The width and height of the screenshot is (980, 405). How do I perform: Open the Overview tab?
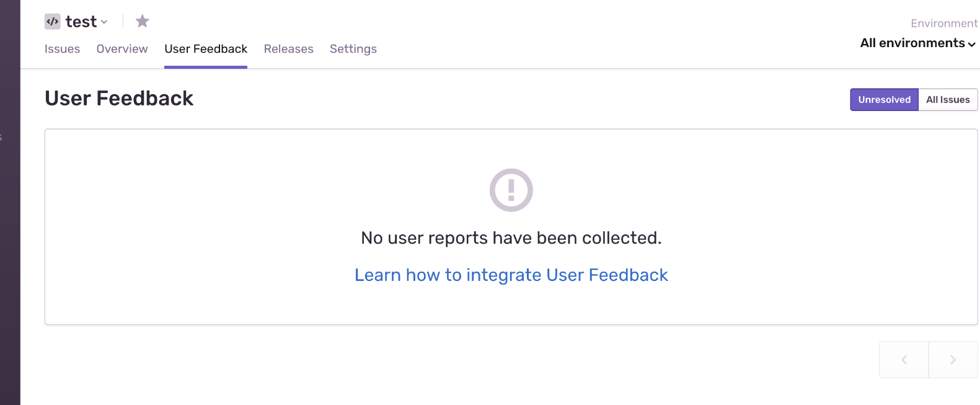click(x=122, y=49)
